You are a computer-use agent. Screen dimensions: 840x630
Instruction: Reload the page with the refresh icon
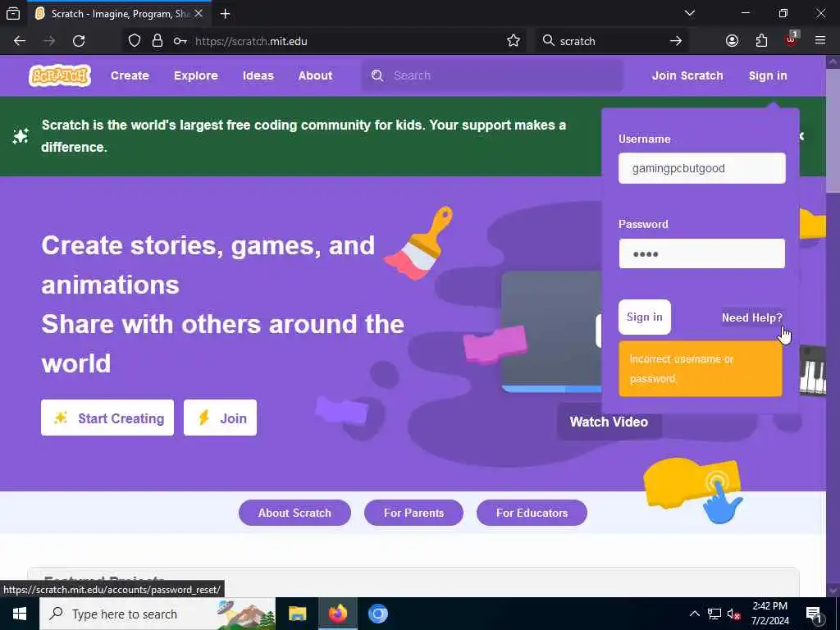pyautogui.click(x=79, y=41)
